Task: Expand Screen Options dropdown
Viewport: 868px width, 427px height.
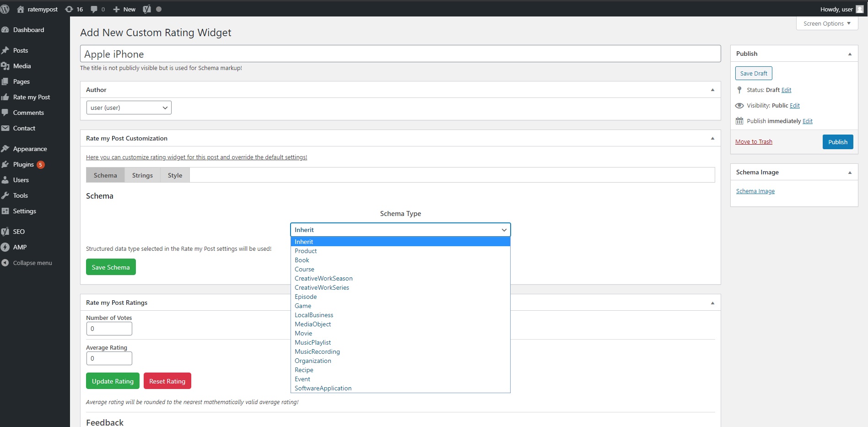Action: click(x=827, y=23)
